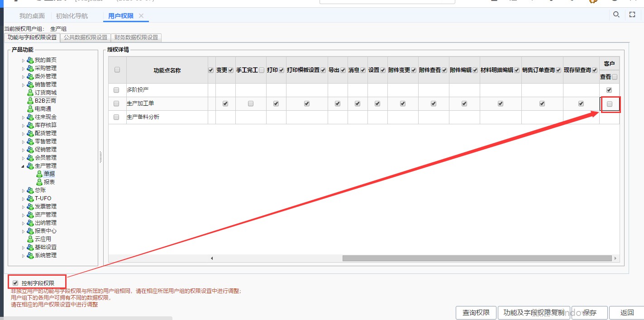Uncheck 客户查看 box in 多阶投产 row
The width and height of the screenshot is (644, 320).
tap(609, 90)
